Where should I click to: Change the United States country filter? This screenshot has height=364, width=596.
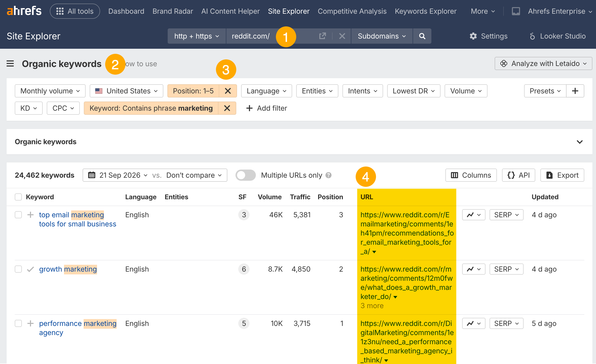[x=126, y=91]
